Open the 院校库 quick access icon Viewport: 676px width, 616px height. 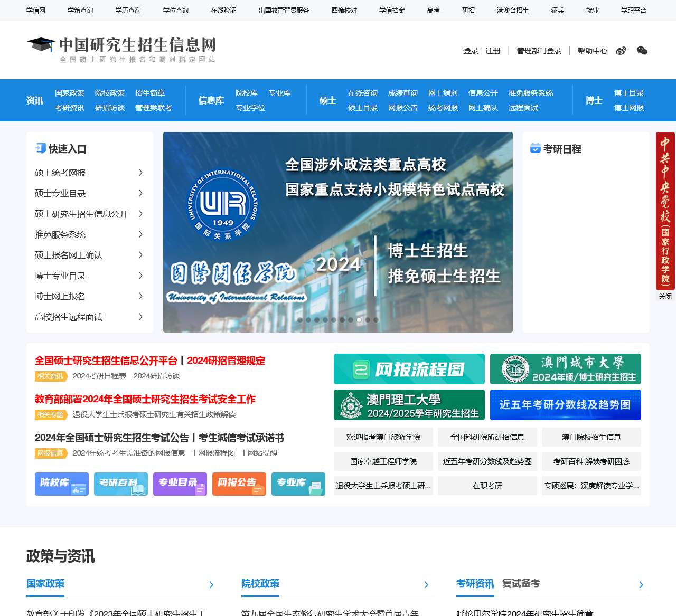click(x=61, y=484)
